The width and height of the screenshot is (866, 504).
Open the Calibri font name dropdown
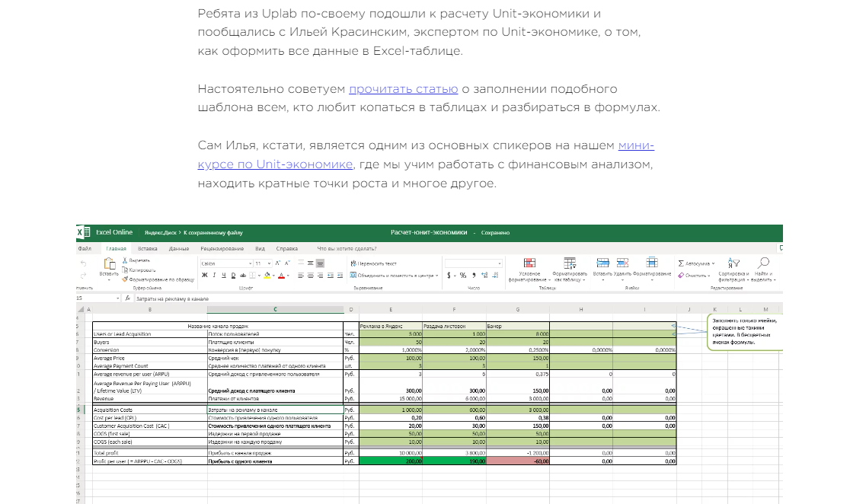point(226,263)
